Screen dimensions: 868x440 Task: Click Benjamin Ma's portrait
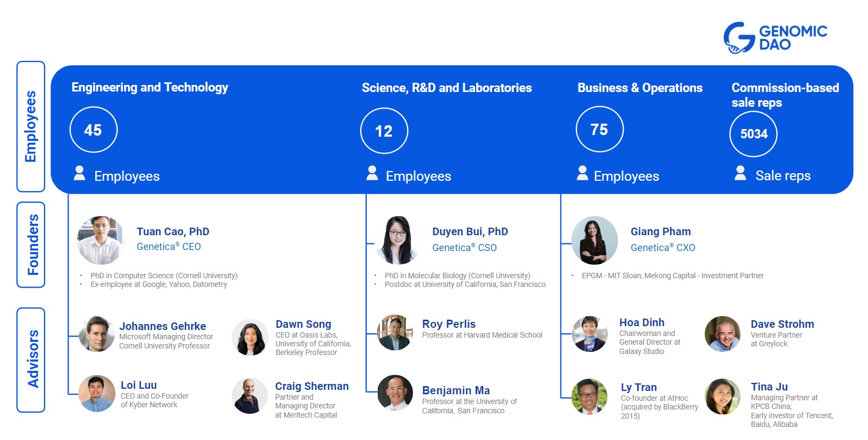395,393
